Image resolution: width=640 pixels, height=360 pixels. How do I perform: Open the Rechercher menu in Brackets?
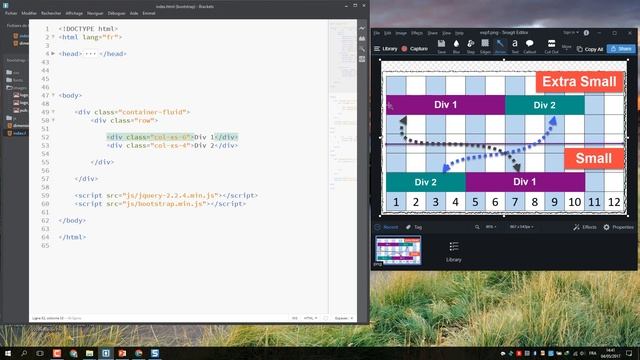(51, 13)
